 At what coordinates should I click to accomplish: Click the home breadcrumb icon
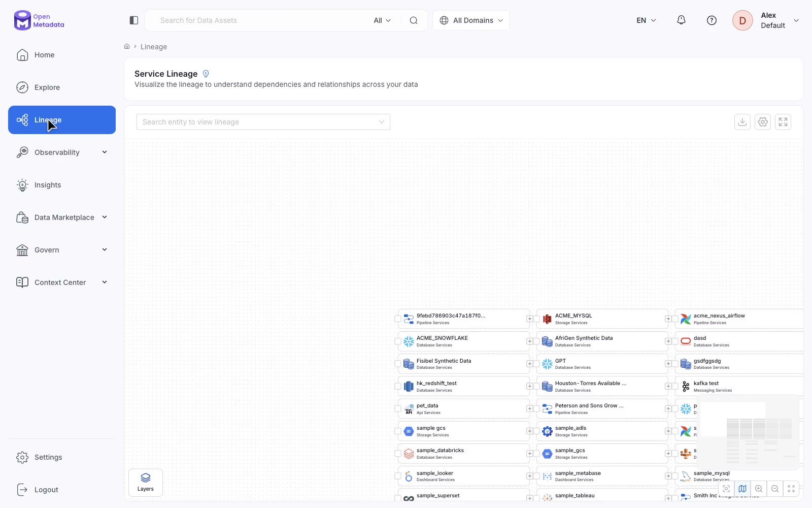[127, 46]
